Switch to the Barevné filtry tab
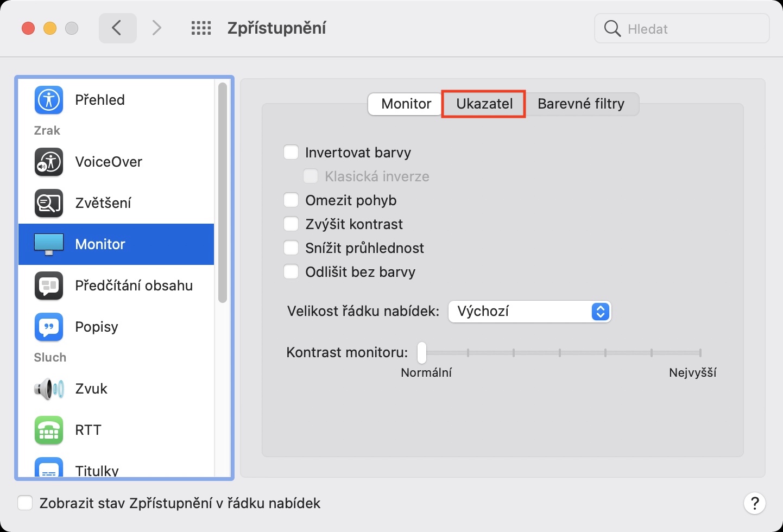 point(581,104)
